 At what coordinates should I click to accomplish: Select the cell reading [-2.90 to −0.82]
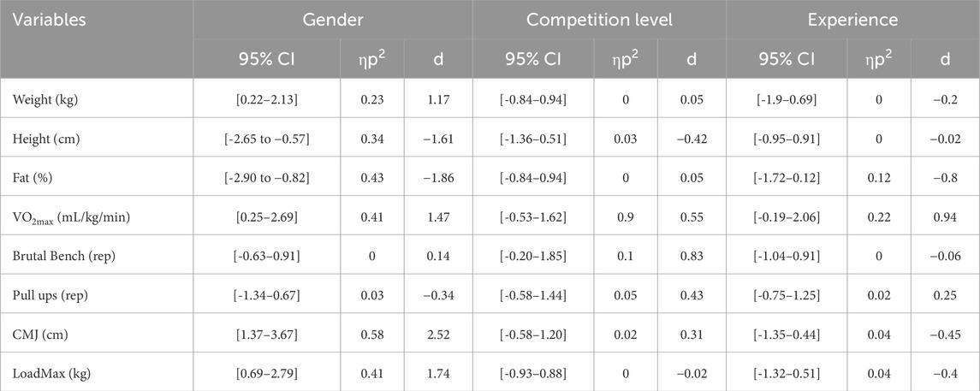click(268, 176)
